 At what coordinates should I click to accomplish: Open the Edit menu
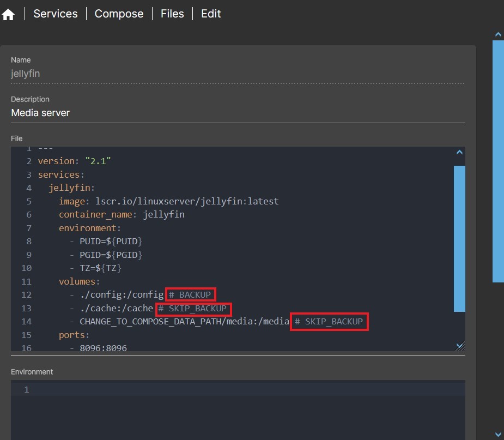pyautogui.click(x=211, y=14)
